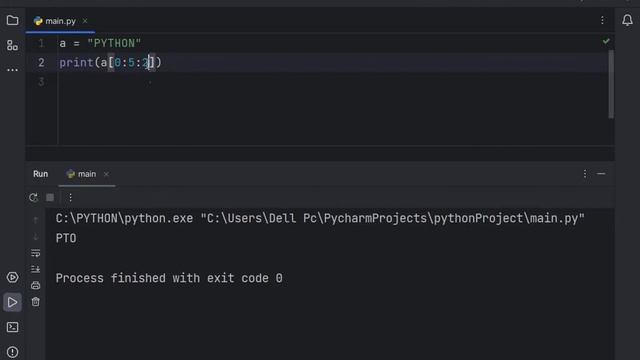Viewport: 640px width, 360px height.
Task: Select the Run panel label
Action: (40, 174)
